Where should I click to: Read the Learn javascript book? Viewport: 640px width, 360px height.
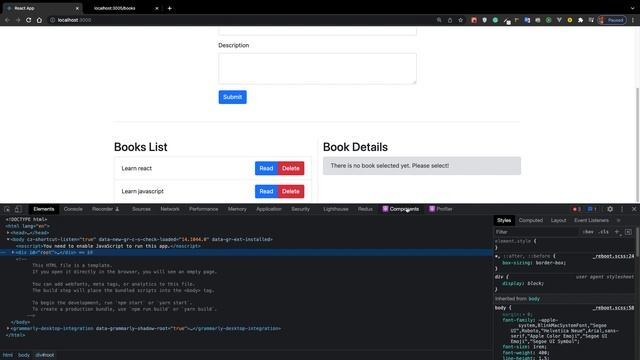click(266, 191)
